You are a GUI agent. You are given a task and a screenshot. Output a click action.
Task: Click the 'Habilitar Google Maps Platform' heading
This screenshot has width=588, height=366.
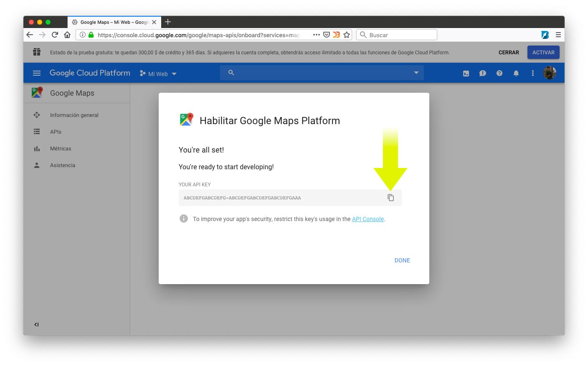click(270, 121)
